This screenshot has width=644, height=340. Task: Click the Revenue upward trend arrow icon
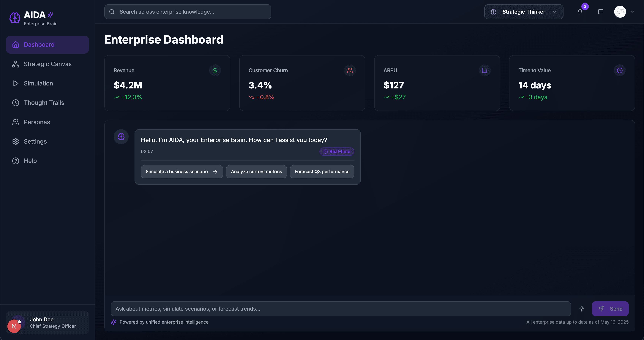[117, 97]
